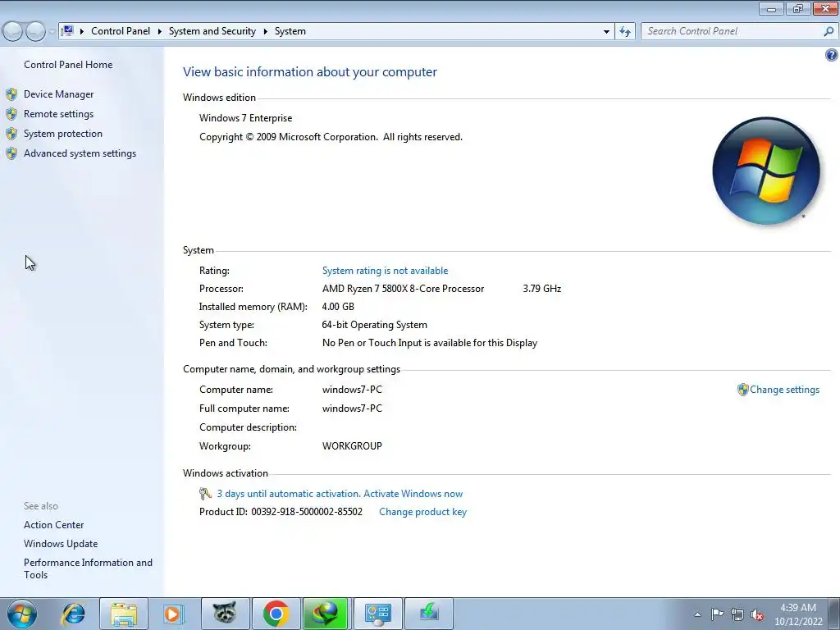The height and width of the screenshot is (630, 840).
Task: Click the computer icon in address bar
Action: (x=67, y=31)
